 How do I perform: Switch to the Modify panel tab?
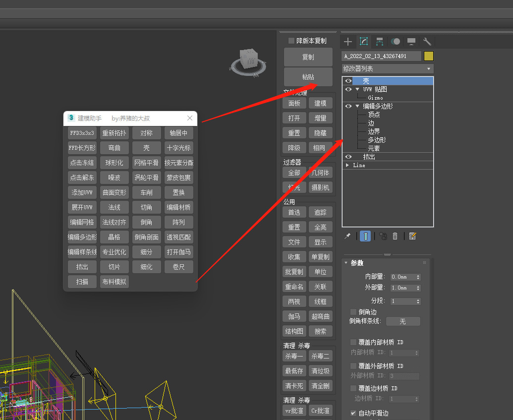[364, 42]
